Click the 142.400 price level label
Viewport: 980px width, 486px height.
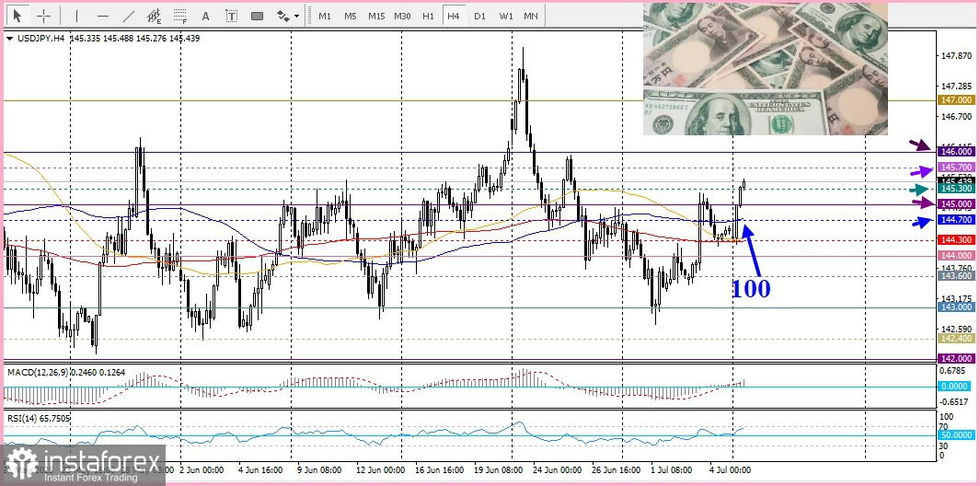(x=956, y=339)
